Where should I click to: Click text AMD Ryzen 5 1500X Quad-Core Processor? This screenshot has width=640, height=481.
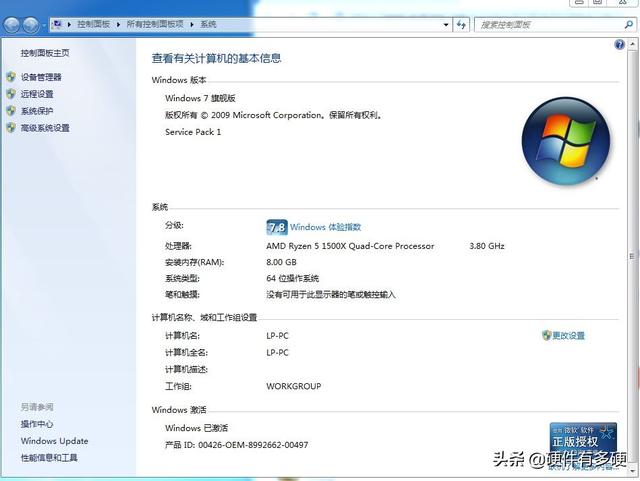pos(350,246)
